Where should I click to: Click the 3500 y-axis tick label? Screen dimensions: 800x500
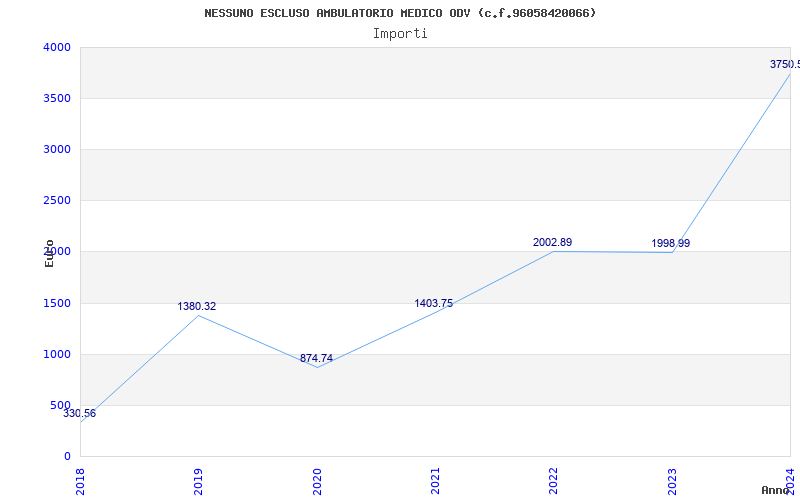[x=57, y=98]
